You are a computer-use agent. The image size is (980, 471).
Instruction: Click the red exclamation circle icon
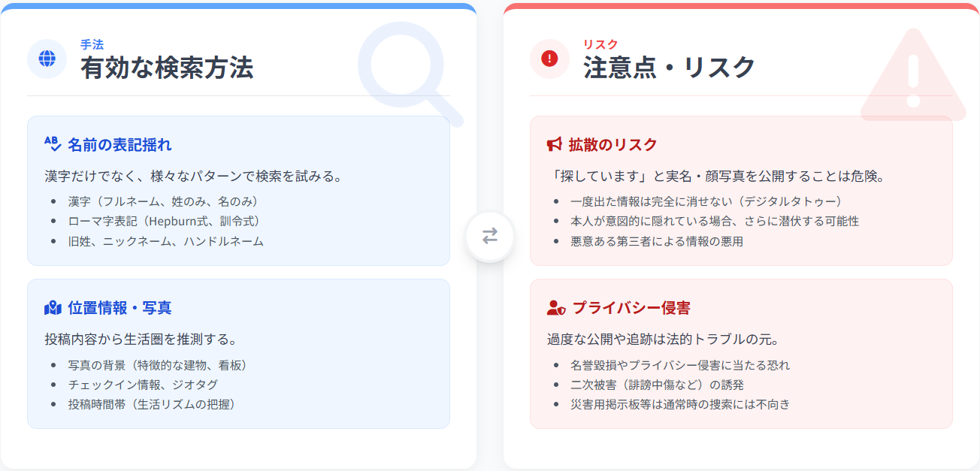click(x=549, y=59)
